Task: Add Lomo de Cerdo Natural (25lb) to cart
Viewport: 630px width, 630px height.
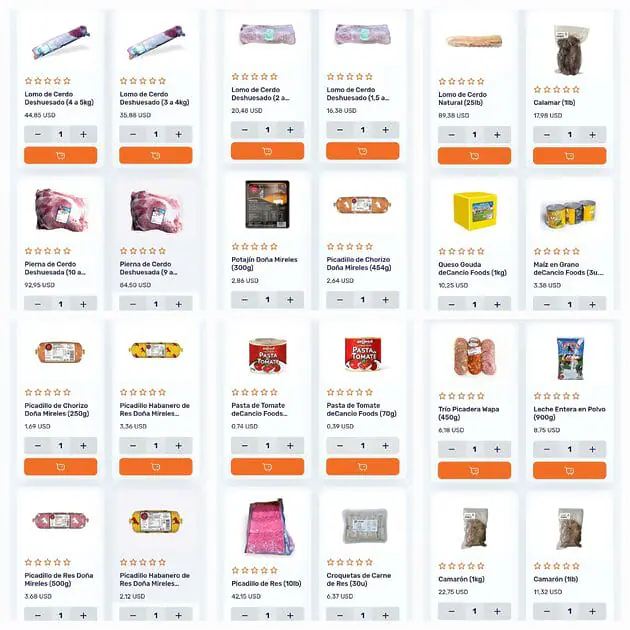Action: [474, 156]
